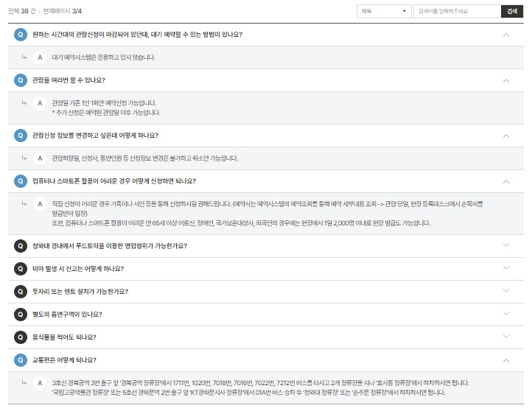Viewport: 532px width, 411px height.
Task: Click the '검색' search button
Action: [x=512, y=11]
